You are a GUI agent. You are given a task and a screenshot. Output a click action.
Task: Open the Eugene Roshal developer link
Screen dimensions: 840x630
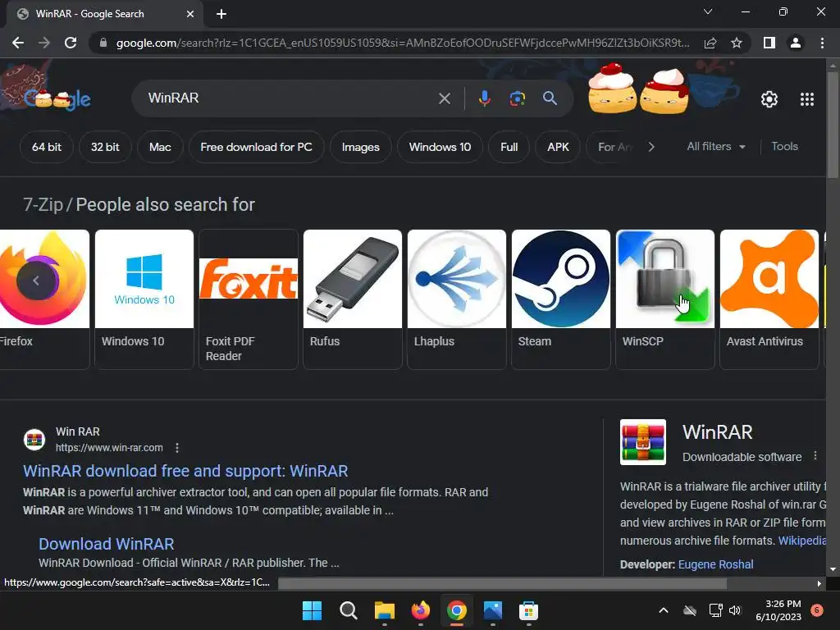[715, 564]
